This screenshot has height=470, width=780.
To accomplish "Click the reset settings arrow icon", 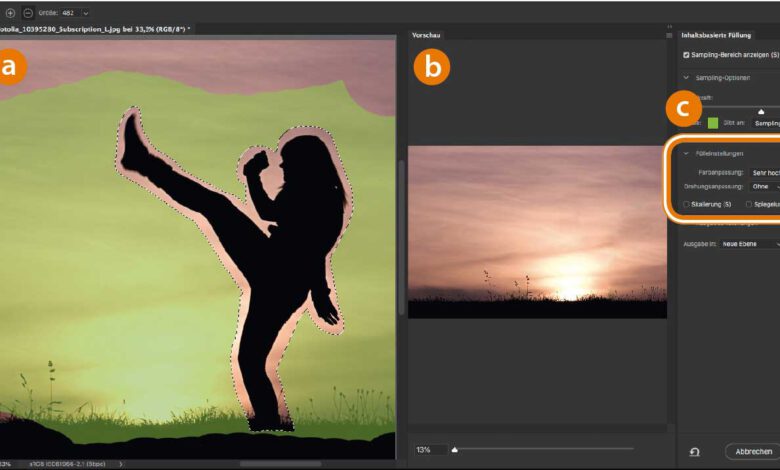I will pyautogui.click(x=694, y=452).
